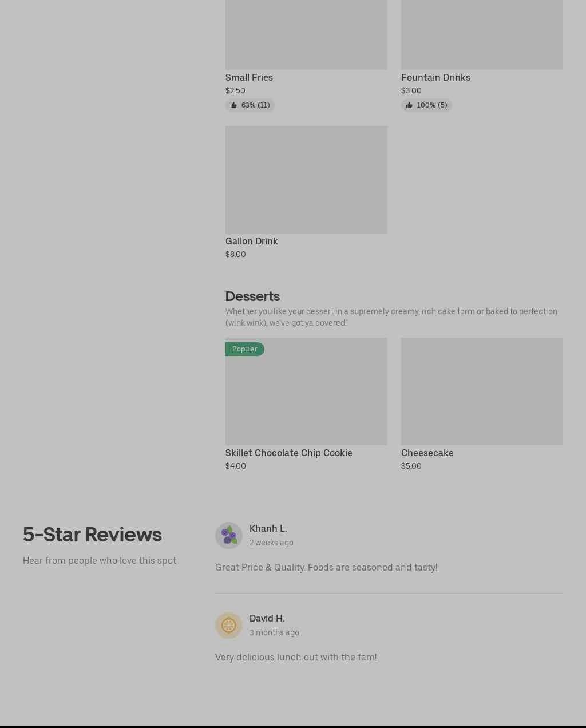The width and height of the screenshot is (586, 728).
Task: Select the Gallon Drink image
Action: (306, 180)
